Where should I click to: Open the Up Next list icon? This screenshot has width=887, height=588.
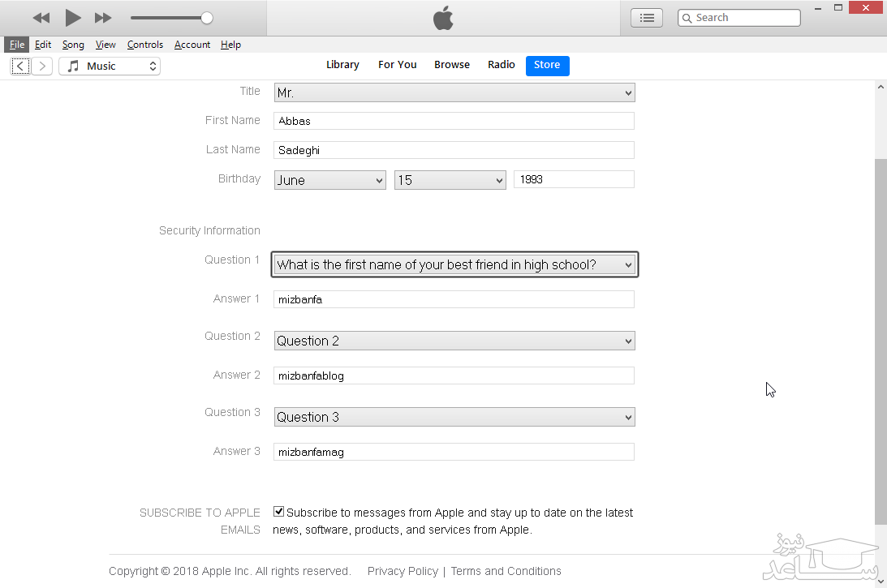647,18
